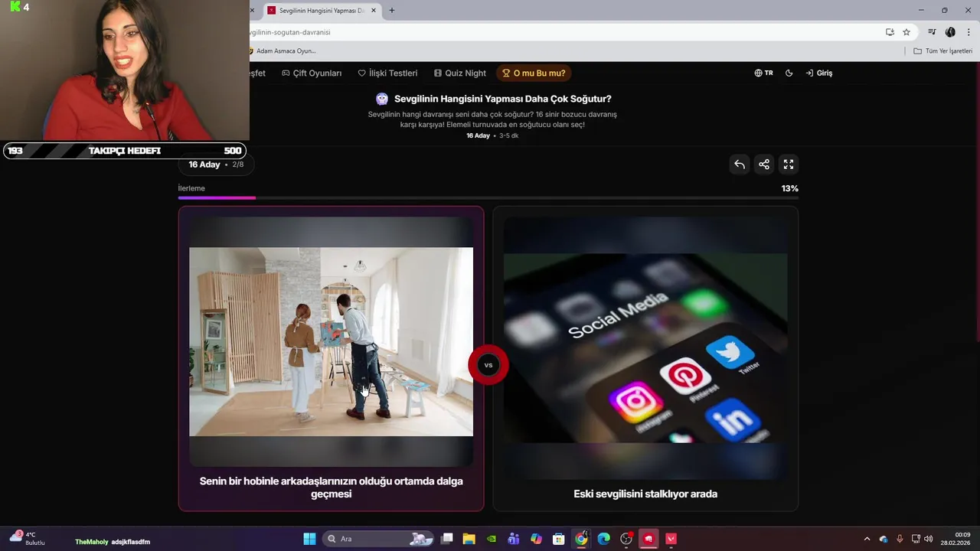980x551 pixels.
Task: Click the OneDrive cloud tray icon
Action: [884, 539]
